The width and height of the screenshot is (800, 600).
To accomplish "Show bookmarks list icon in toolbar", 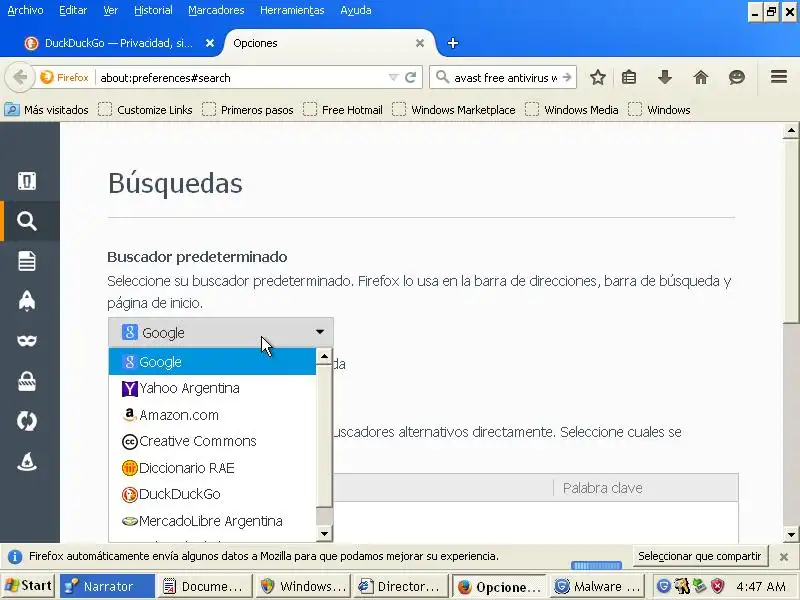I will pyautogui.click(x=629, y=78).
